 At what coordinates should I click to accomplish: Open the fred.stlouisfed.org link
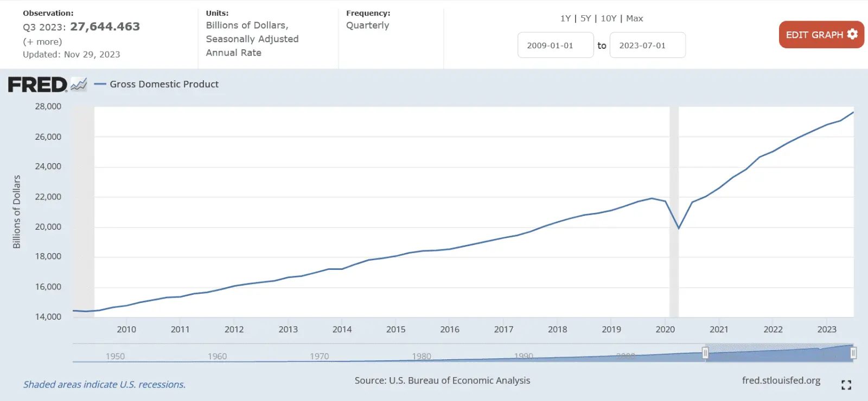click(x=781, y=380)
